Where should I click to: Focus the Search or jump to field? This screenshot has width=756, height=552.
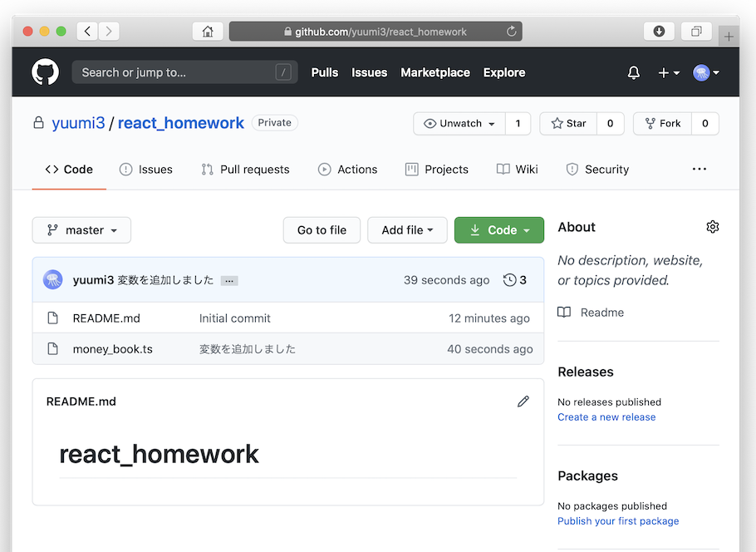point(184,72)
